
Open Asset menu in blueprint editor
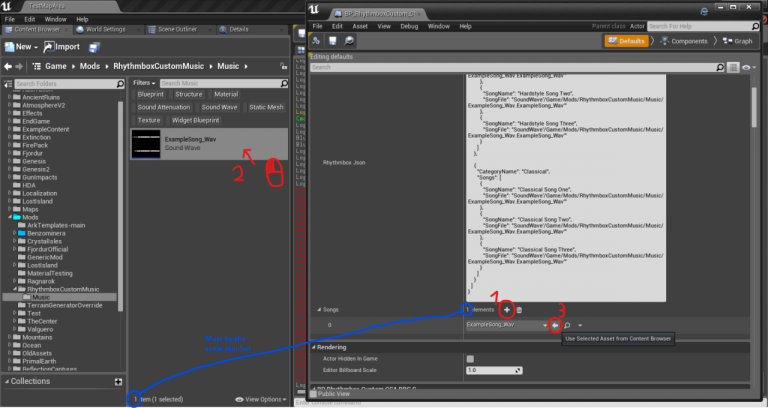coord(360,26)
